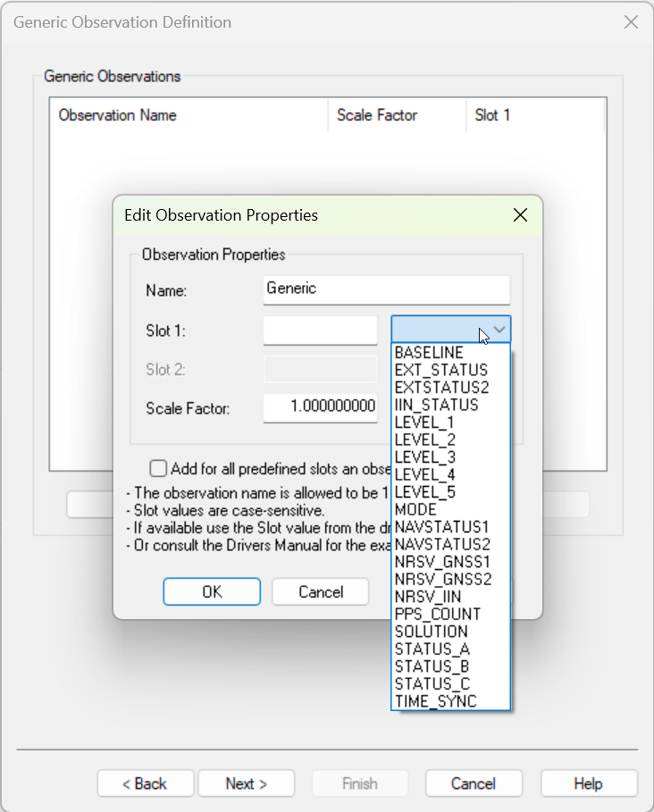
Task: Pick LEVEL_3 in the list
Action: [450, 457]
